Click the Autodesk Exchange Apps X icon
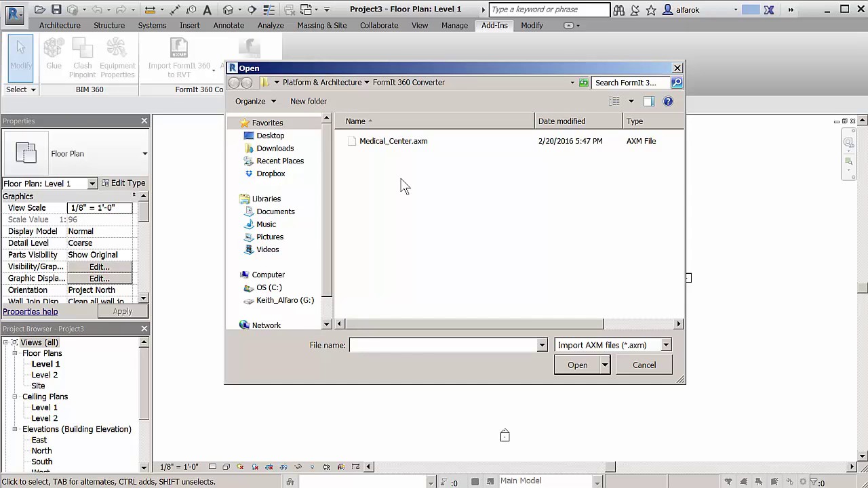Screen dimensions: 868x488 coord(769,9)
